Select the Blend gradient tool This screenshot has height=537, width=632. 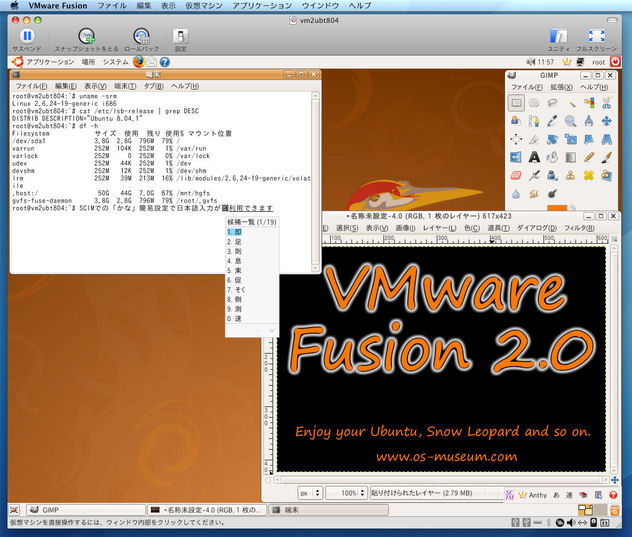[570, 157]
